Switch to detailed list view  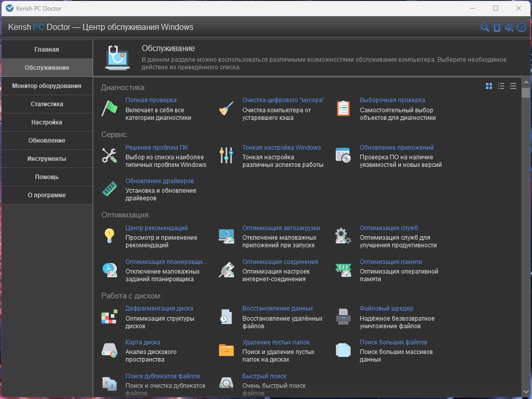pos(501,86)
